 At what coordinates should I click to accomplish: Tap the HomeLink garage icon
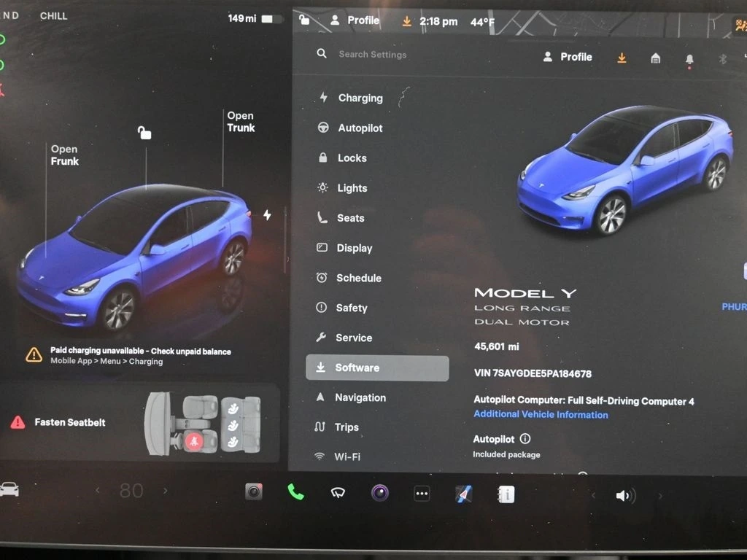point(655,58)
